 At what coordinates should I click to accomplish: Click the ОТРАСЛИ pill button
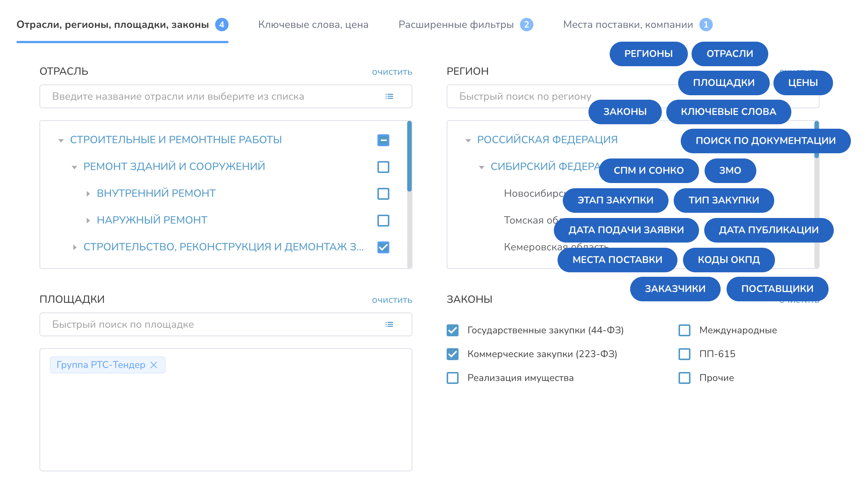tap(730, 54)
